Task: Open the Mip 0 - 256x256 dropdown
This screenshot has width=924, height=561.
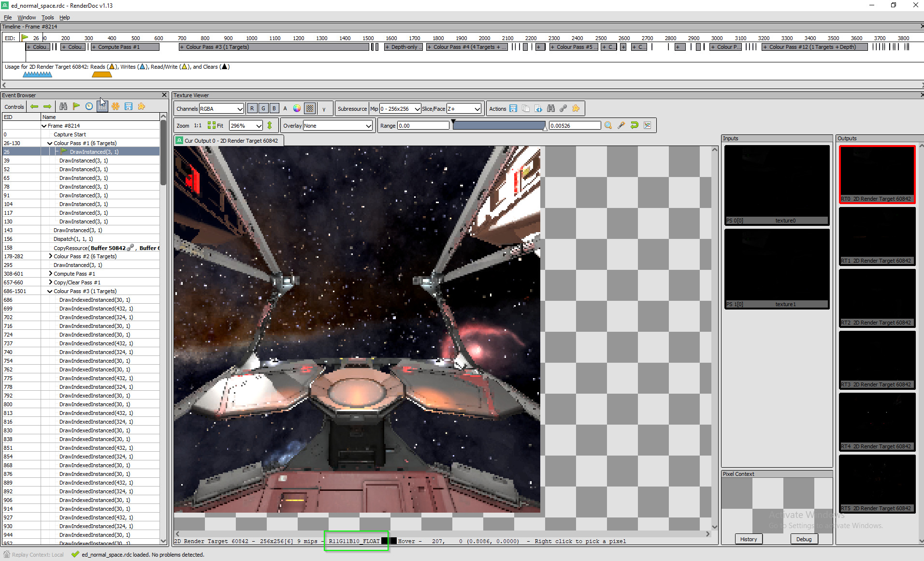Action: point(400,109)
